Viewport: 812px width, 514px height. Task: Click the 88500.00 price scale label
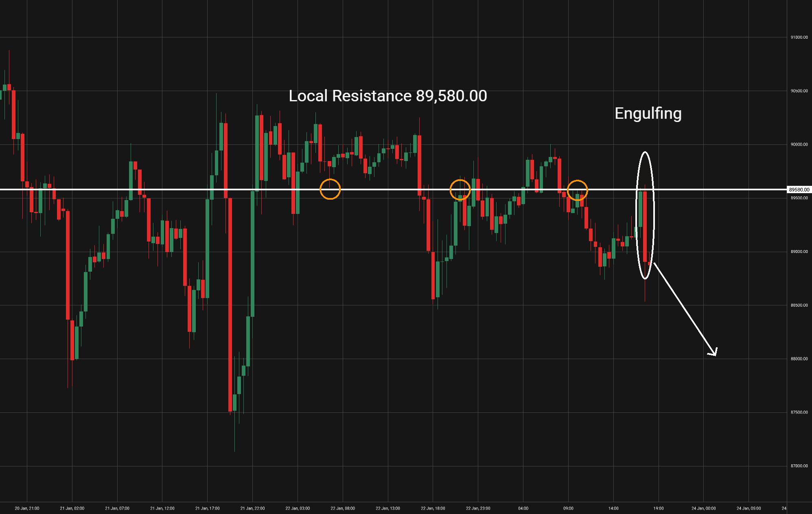[799, 305]
